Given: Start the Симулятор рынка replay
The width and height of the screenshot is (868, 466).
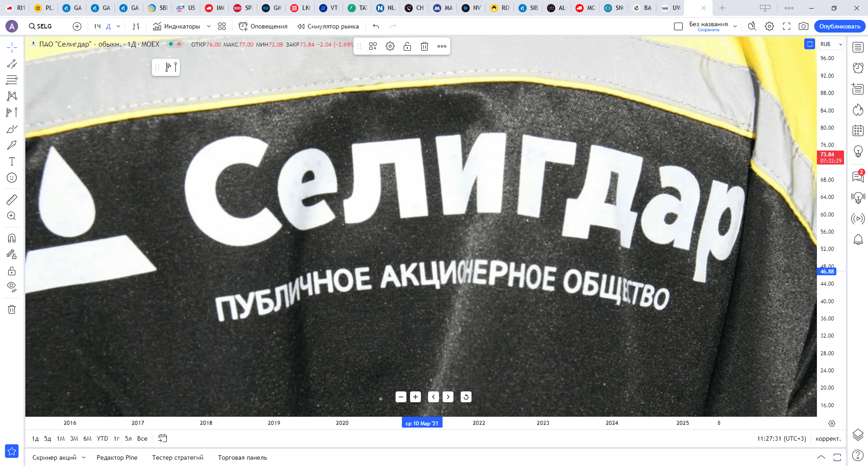Looking at the screenshot, I should pyautogui.click(x=328, y=26).
